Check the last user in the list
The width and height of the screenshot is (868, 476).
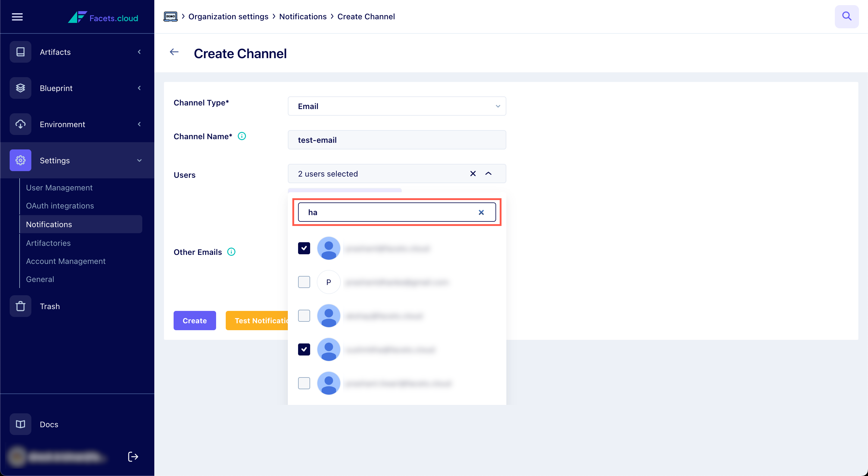(x=304, y=383)
